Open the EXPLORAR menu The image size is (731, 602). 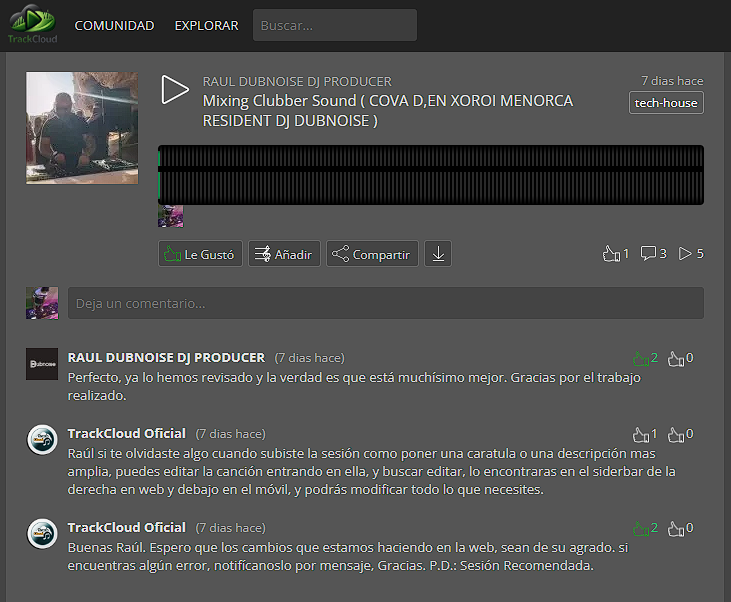(x=207, y=26)
